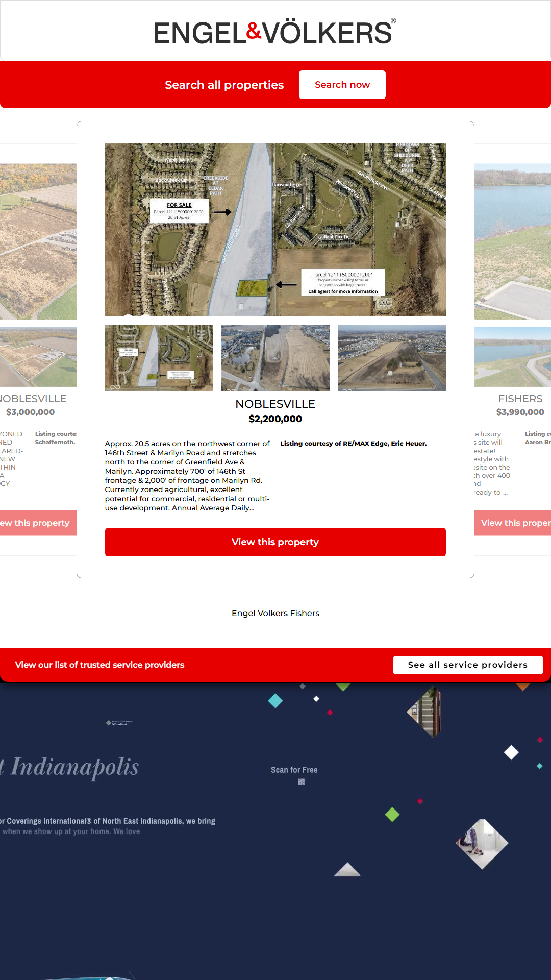Screen dimensions: 551x980
Task: Open View this property for $2,200,000 listing
Action: [x=275, y=542]
